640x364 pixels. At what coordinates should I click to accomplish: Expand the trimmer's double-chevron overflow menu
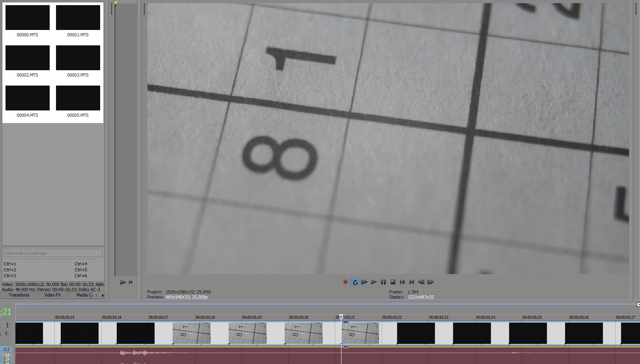pos(131,282)
